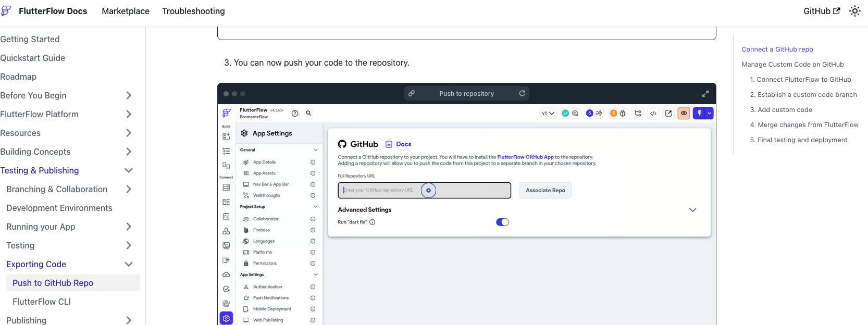Image resolution: width=868 pixels, height=325 pixels.
Task: Click the reload icon in the demo title bar
Action: click(x=522, y=93)
